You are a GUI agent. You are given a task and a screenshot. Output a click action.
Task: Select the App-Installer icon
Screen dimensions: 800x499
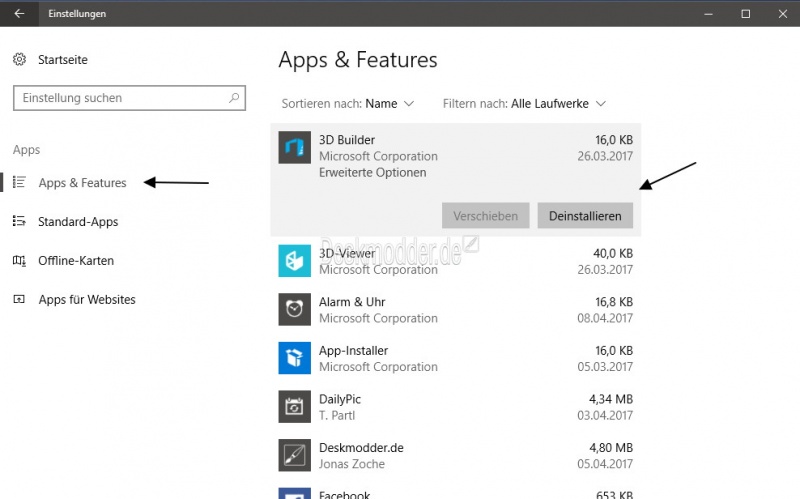pyautogui.click(x=294, y=358)
